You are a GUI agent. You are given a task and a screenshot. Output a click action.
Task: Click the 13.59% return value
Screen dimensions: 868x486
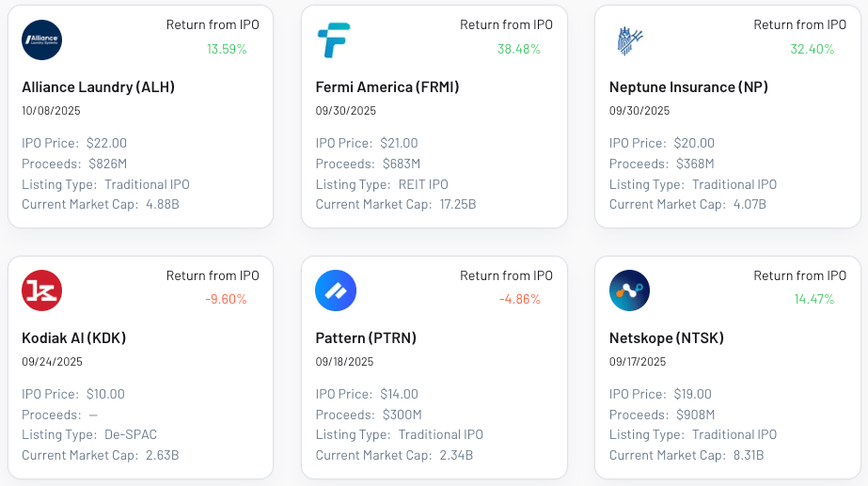click(x=227, y=49)
